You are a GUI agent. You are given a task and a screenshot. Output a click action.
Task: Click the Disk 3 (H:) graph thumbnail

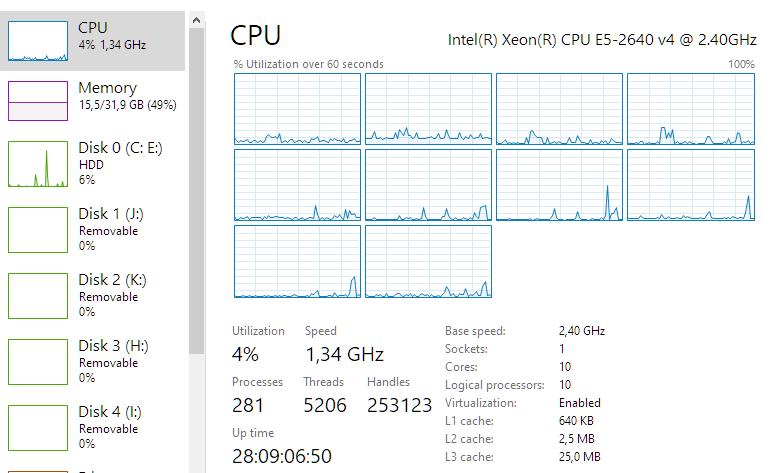tap(36, 362)
